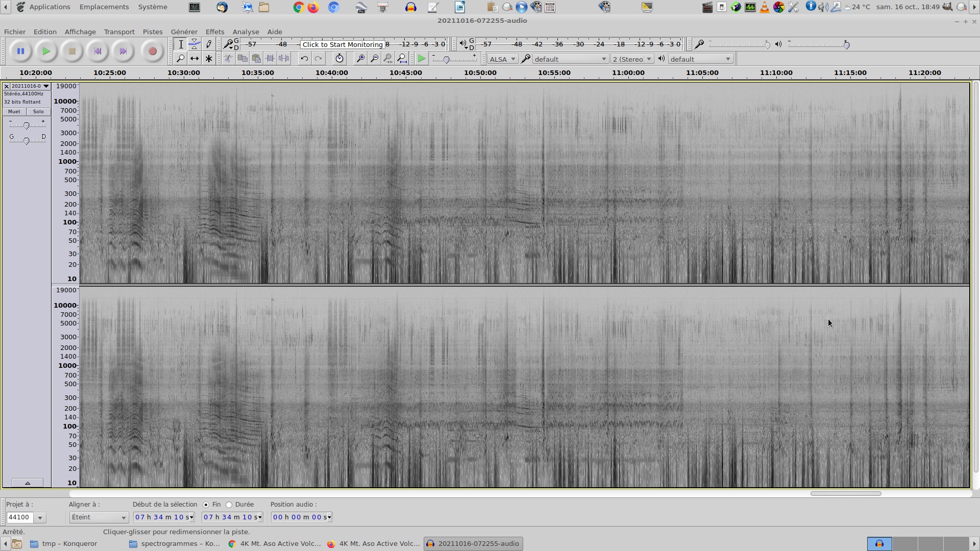Viewport: 980px width, 551px height.
Task: Click the Pause transport button
Action: (20, 51)
